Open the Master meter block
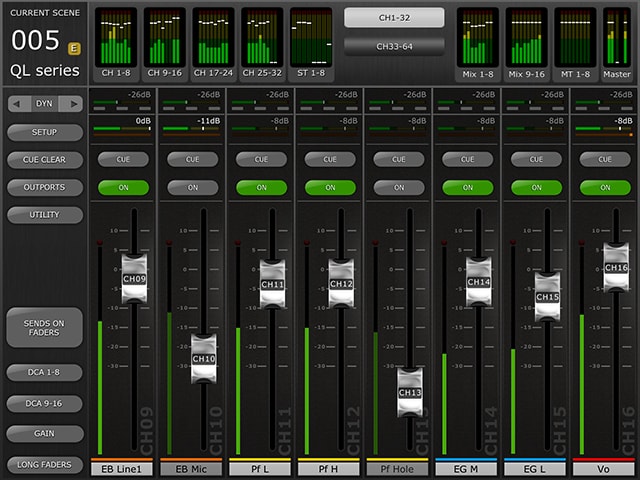The width and height of the screenshot is (640, 480). click(x=616, y=42)
